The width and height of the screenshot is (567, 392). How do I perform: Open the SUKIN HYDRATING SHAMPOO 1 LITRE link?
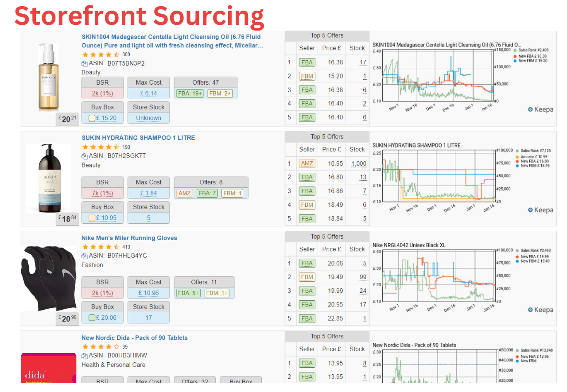(x=138, y=138)
